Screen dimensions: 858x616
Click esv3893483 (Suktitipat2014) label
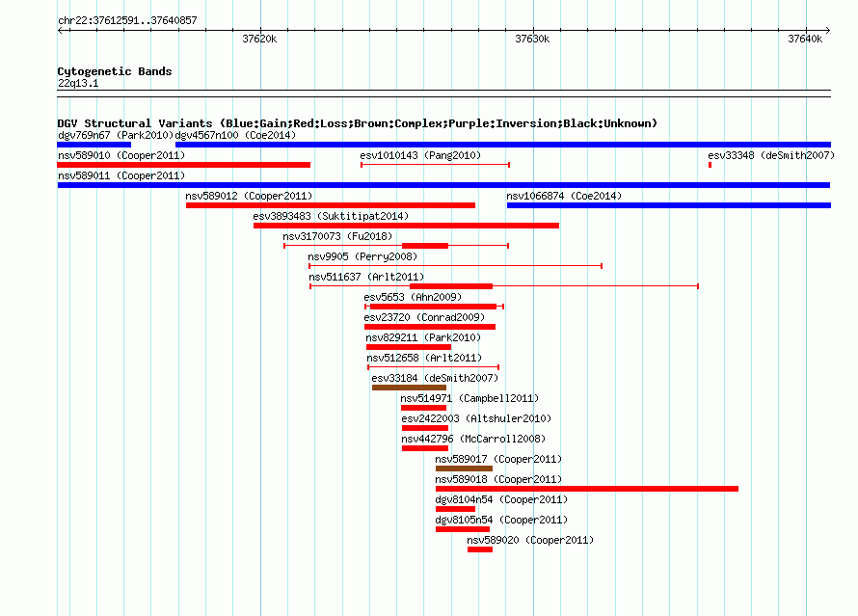click(331, 216)
